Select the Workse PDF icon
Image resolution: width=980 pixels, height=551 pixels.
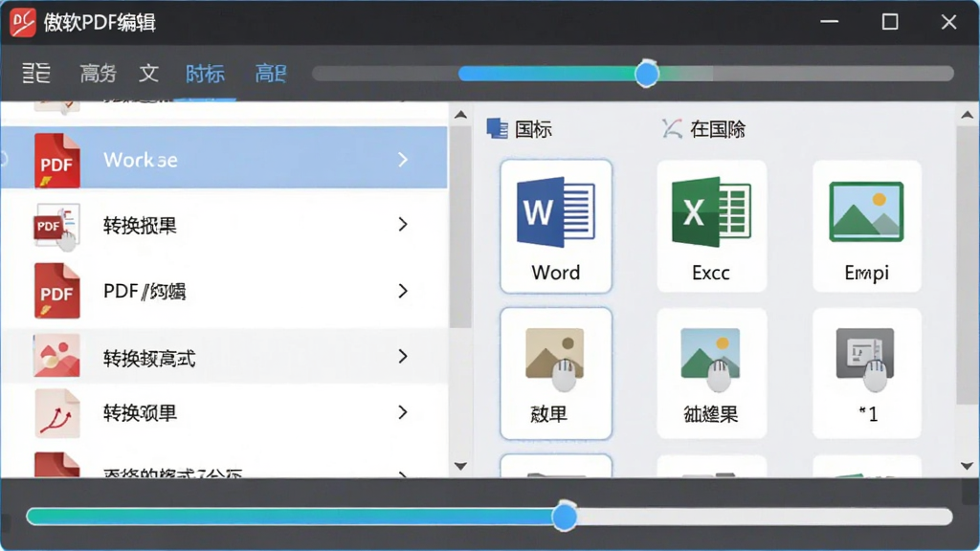[56, 160]
